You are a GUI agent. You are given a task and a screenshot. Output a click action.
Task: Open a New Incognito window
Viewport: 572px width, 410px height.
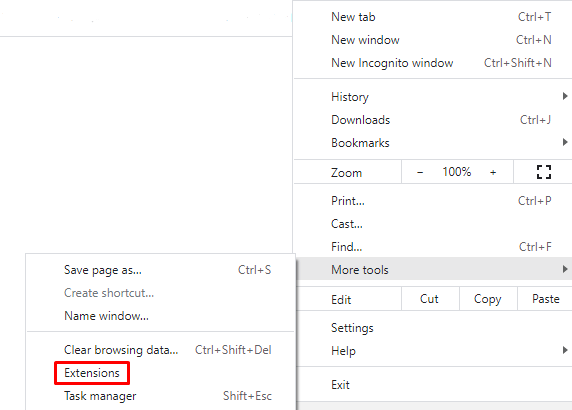point(433,63)
